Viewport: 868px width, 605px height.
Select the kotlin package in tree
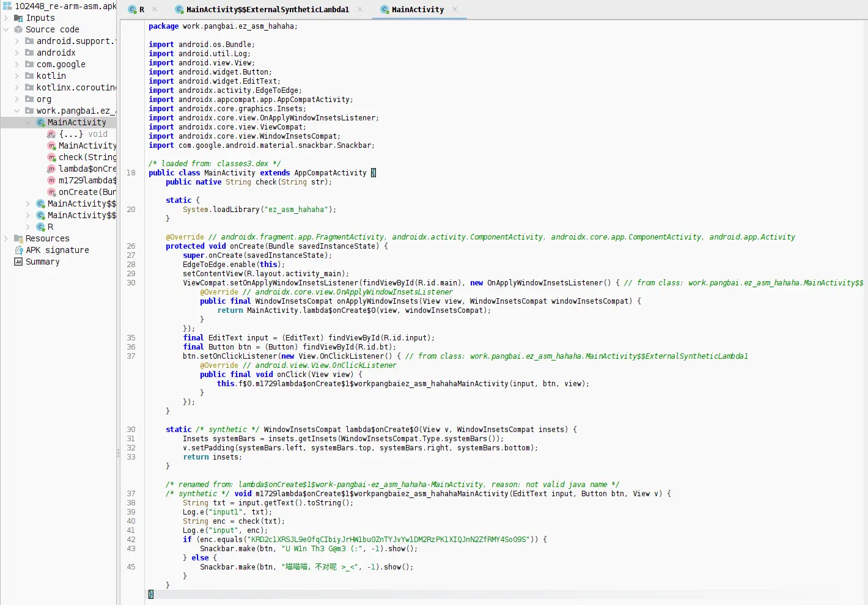(51, 76)
